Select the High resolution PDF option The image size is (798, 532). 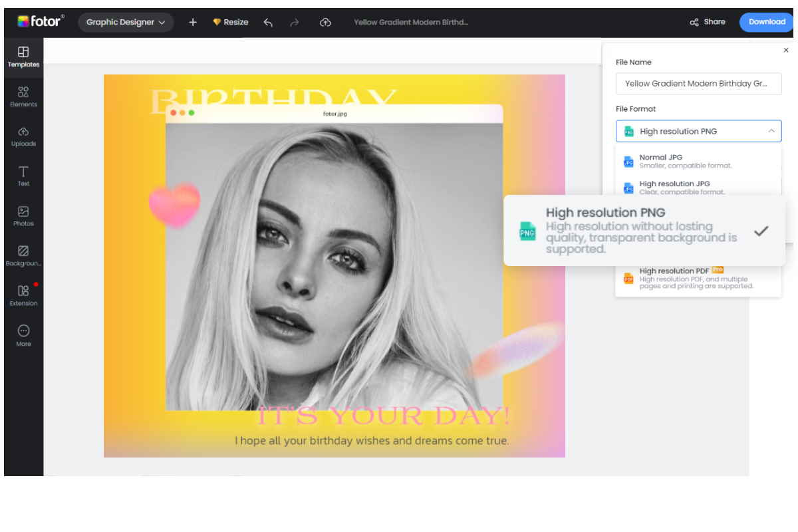coord(698,278)
